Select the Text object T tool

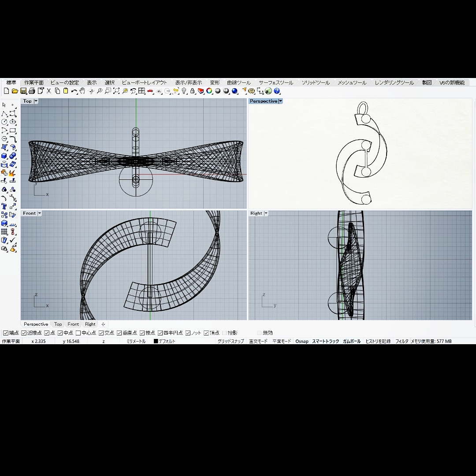point(4,206)
